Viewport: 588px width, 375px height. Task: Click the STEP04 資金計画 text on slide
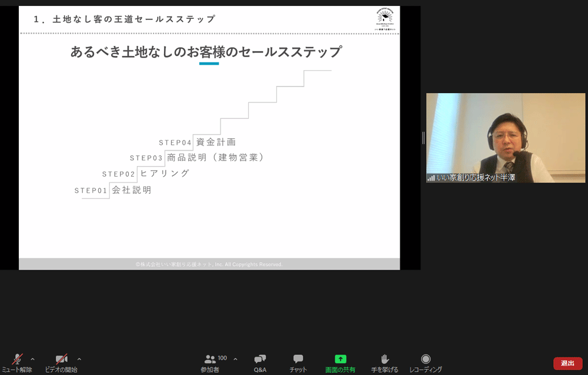click(198, 142)
